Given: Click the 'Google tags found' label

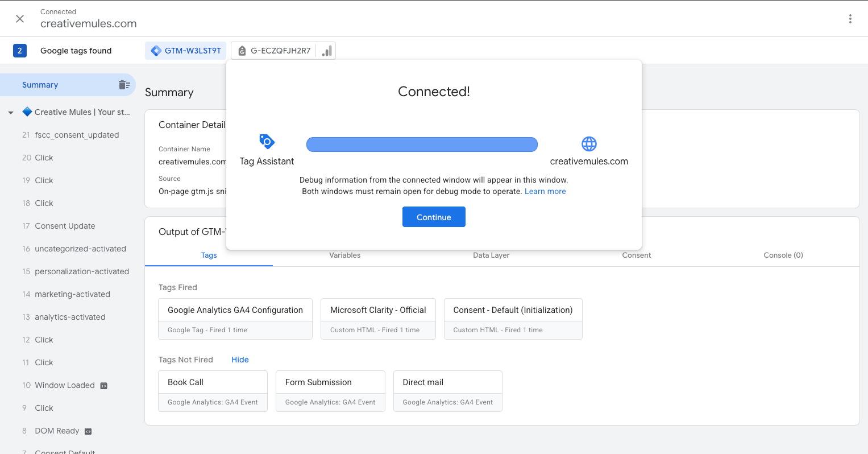Looking at the screenshot, I should [76, 51].
